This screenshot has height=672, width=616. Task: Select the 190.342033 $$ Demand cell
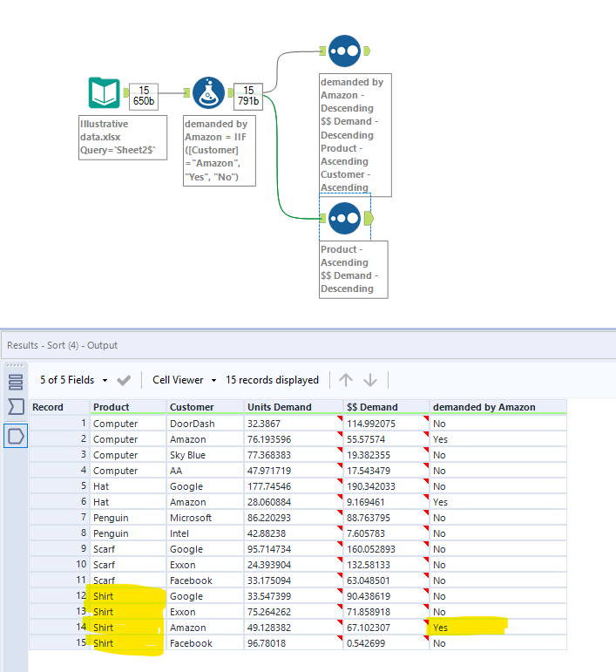[386, 486]
